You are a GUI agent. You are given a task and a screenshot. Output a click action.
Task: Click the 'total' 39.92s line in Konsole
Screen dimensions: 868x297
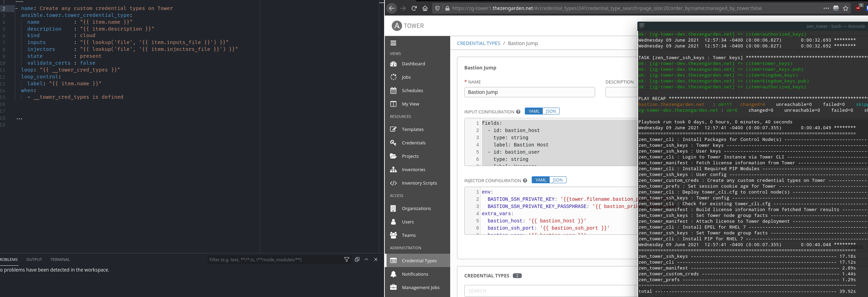coord(747,291)
